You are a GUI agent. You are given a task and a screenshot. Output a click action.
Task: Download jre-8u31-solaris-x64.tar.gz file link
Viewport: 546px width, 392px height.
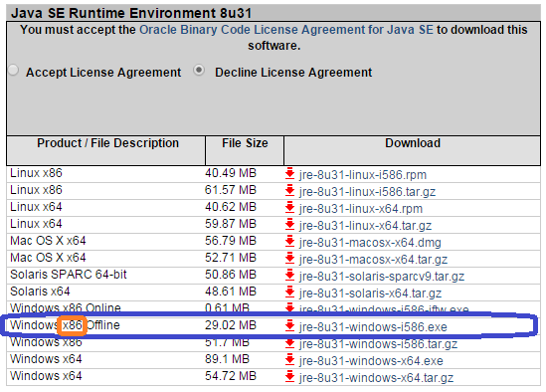pos(370,294)
